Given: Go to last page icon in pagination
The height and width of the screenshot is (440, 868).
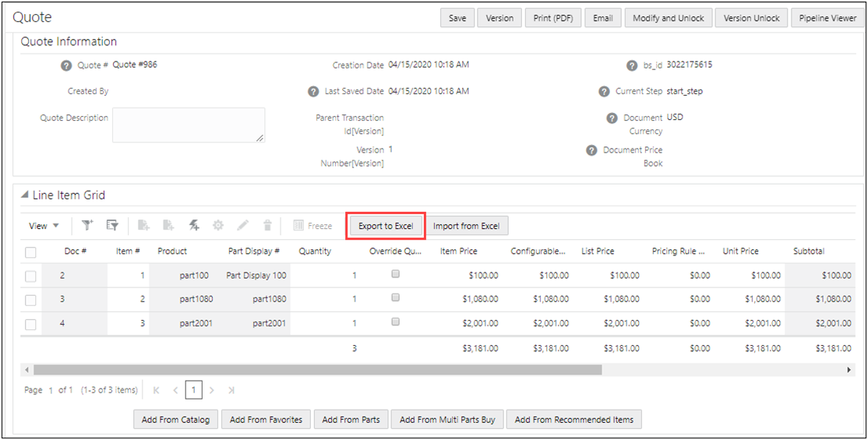Looking at the screenshot, I should pyautogui.click(x=231, y=390).
